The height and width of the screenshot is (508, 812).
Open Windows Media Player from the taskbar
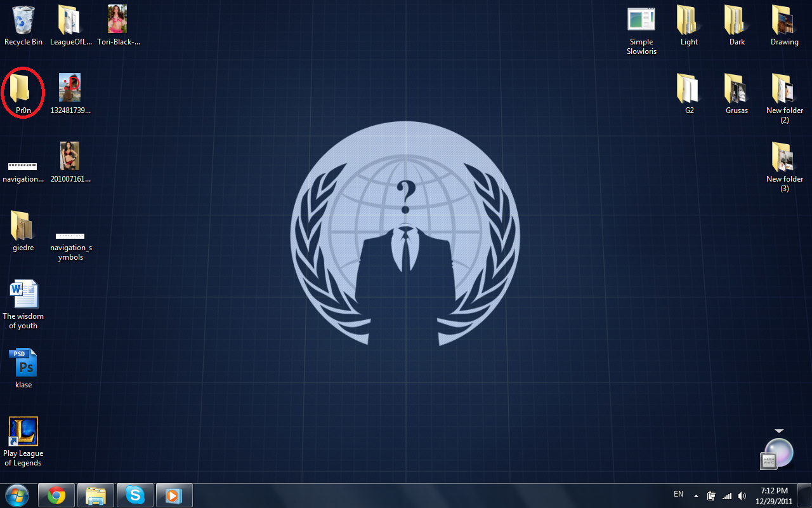[174, 495]
